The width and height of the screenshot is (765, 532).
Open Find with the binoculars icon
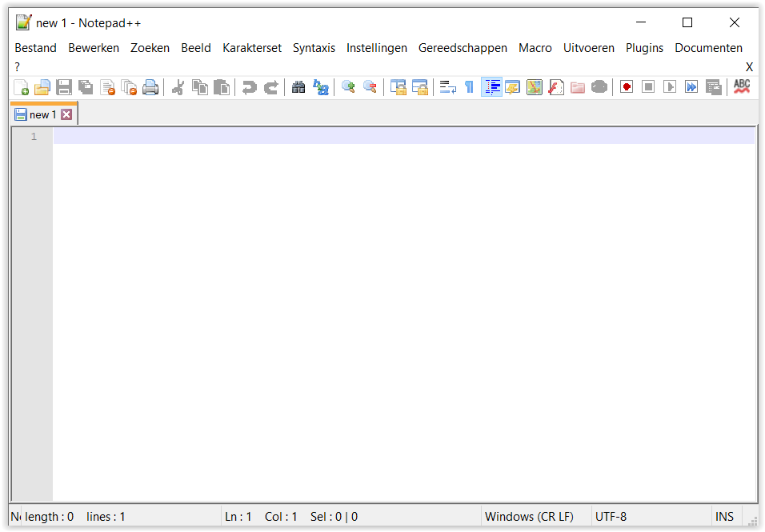(x=298, y=87)
